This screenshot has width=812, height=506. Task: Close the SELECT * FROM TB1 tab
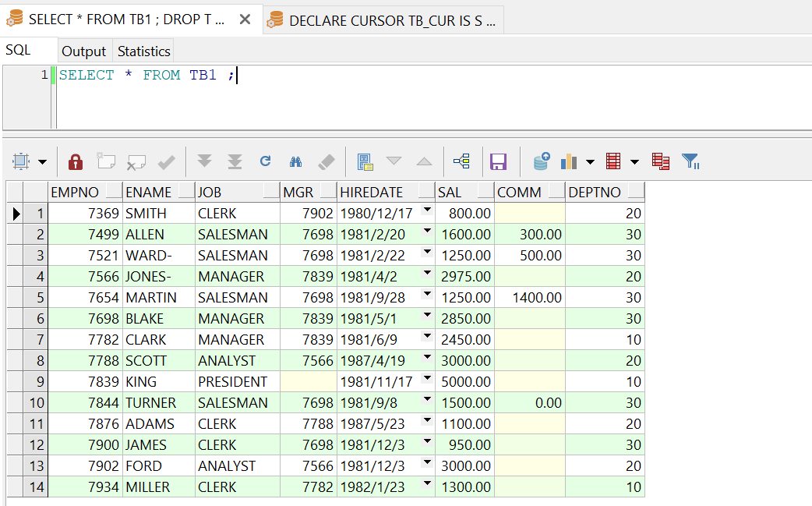[x=245, y=19]
